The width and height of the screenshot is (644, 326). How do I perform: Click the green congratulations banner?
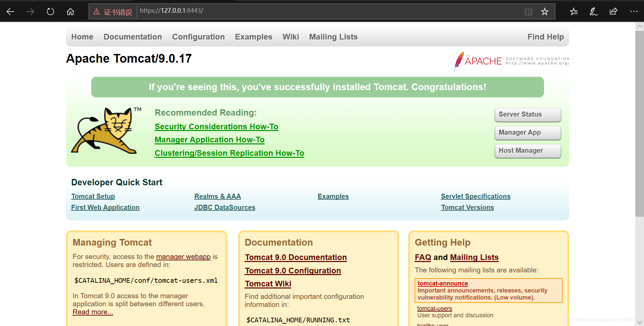point(318,87)
